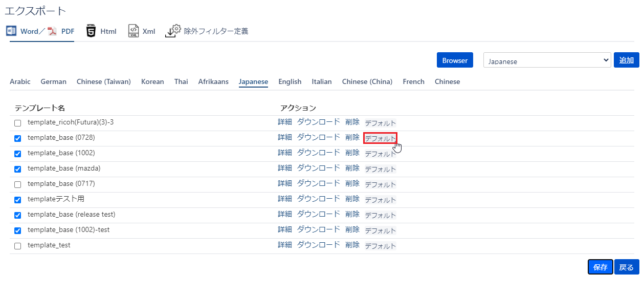This screenshot has height=295, width=644.
Task: Switch to the German language tab
Action: point(53,82)
